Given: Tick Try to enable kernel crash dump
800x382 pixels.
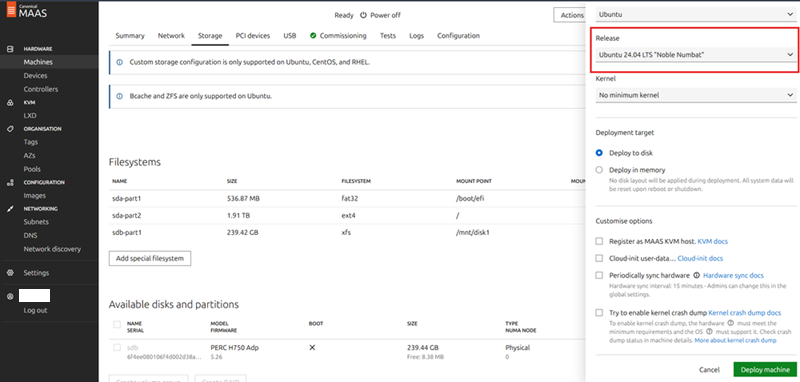Looking at the screenshot, I should coord(599,313).
